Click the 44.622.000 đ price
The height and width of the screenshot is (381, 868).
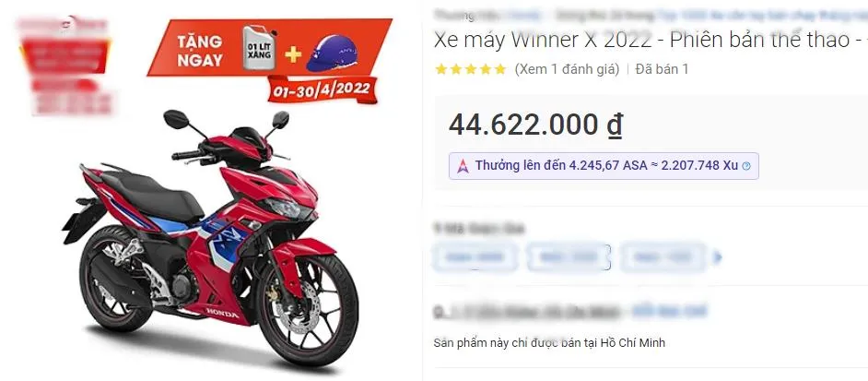click(535, 125)
